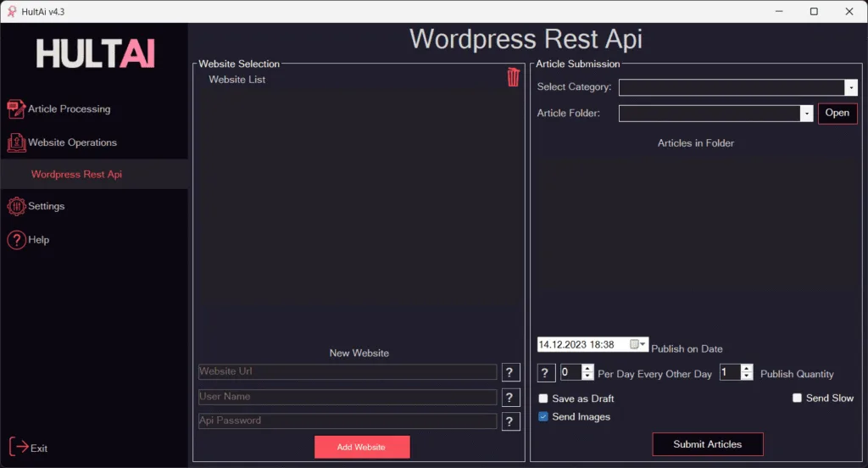Focus the Api Password input field
The height and width of the screenshot is (468, 868).
pyautogui.click(x=347, y=421)
